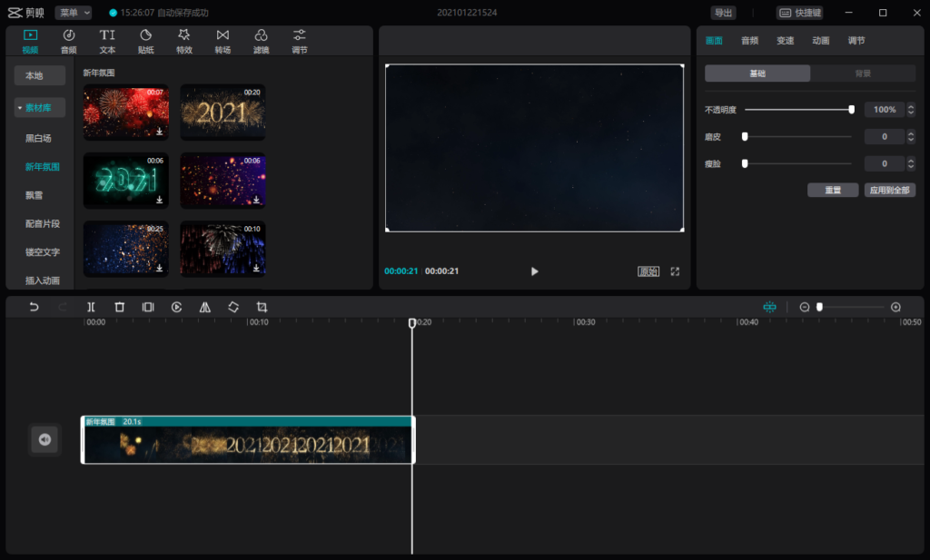Select the green neon 2021 thumbnail
The height and width of the screenshot is (560, 930).
(x=125, y=181)
